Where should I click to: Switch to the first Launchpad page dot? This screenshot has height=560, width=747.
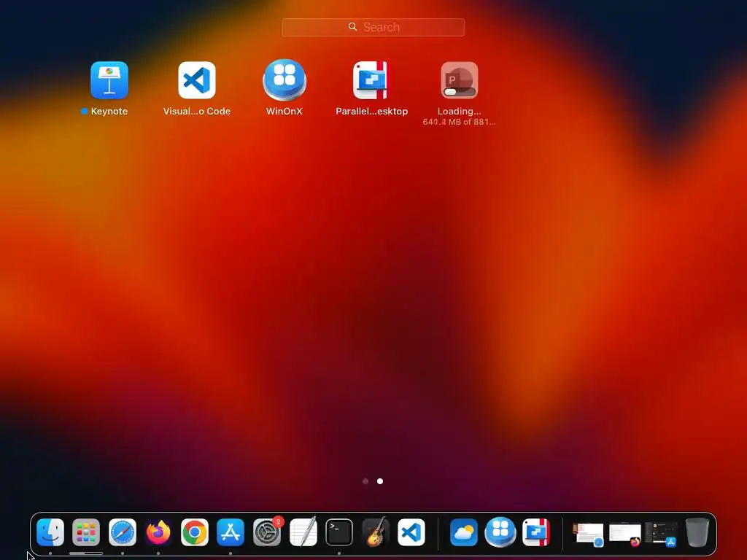click(x=365, y=481)
